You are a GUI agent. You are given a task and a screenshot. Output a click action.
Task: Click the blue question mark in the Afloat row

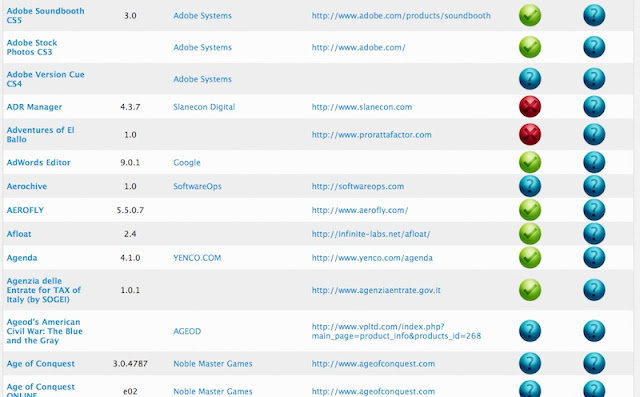pos(594,234)
